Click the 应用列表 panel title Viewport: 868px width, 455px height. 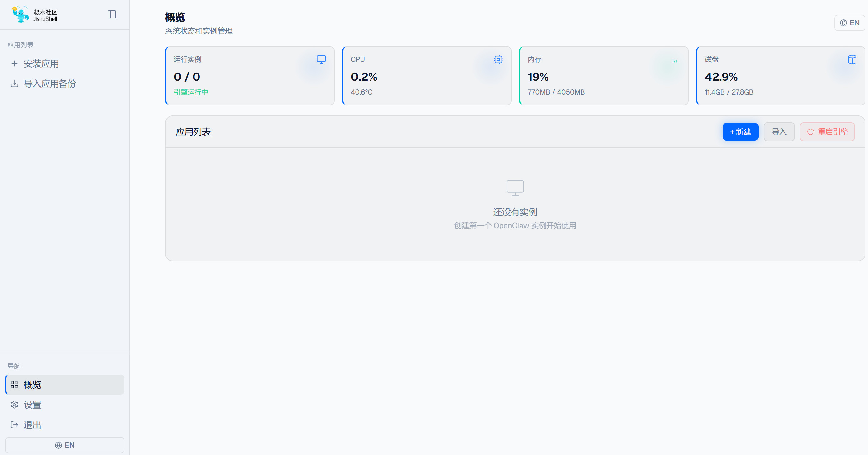pos(193,132)
